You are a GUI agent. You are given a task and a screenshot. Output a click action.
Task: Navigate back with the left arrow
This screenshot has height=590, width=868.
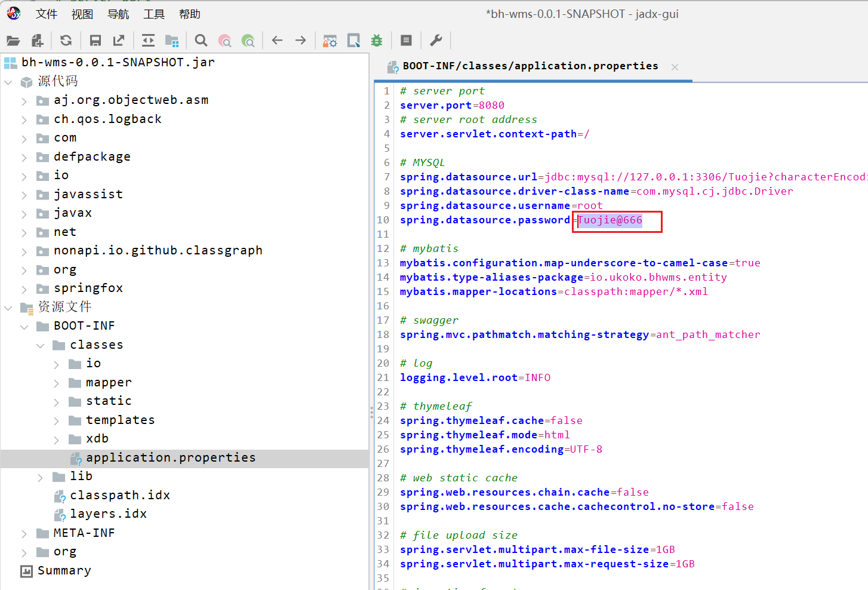click(277, 41)
